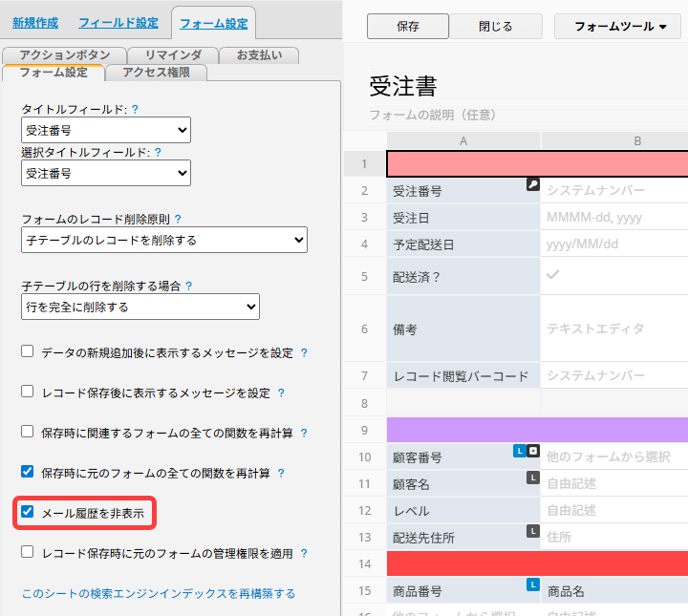The image size is (688, 616).
Task: Uncheck メール履歴を非表示 checkbox
Action: (x=28, y=513)
